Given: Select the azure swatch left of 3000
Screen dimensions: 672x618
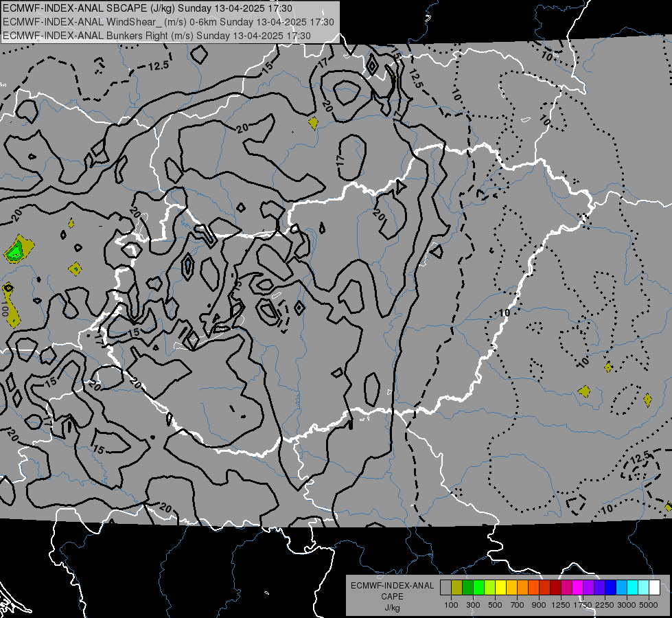Looking at the screenshot, I should [x=621, y=588].
